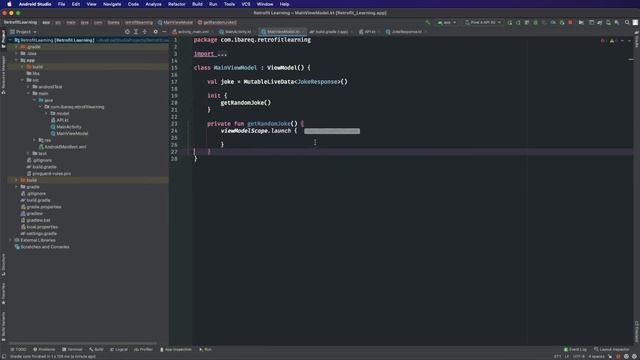Expand the androidTest folder
Screen dimensions: 640x360
[x=29, y=87]
